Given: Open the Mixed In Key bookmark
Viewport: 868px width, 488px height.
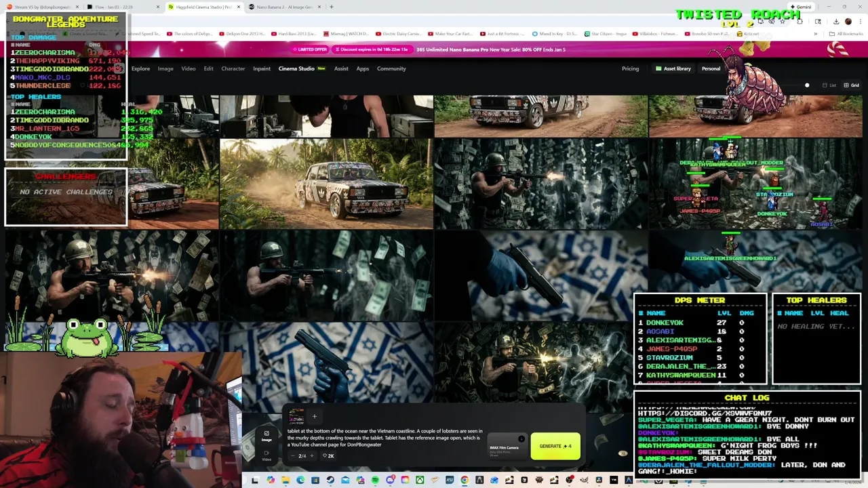Looking at the screenshot, I should 554,33.
